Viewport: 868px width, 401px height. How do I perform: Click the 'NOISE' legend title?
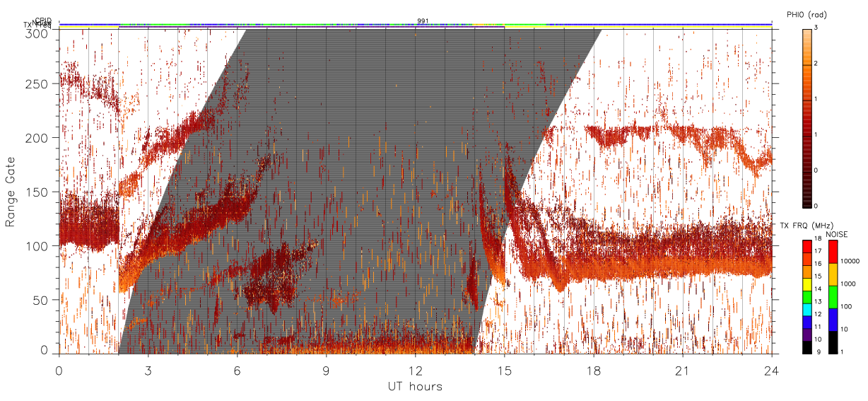pyautogui.click(x=837, y=233)
